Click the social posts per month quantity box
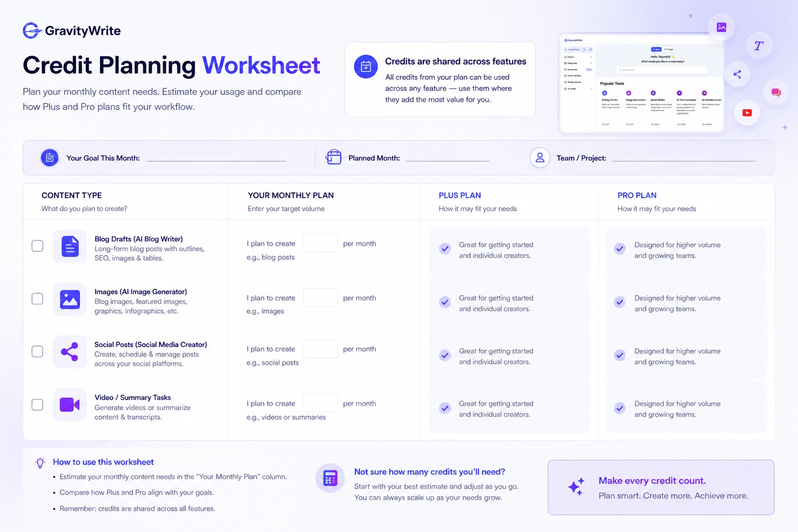The width and height of the screenshot is (798, 532). click(321, 349)
